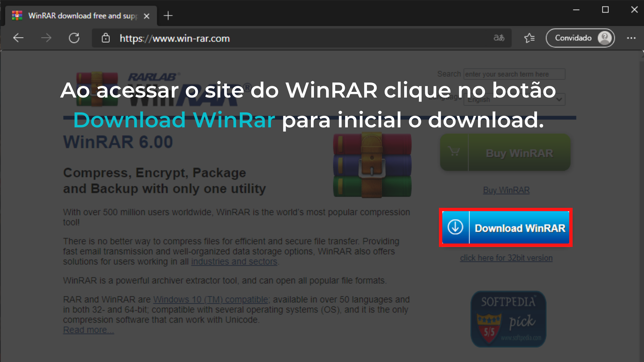
Task: Open the click here for 32bit version link
Action: [x=506, y=258]
